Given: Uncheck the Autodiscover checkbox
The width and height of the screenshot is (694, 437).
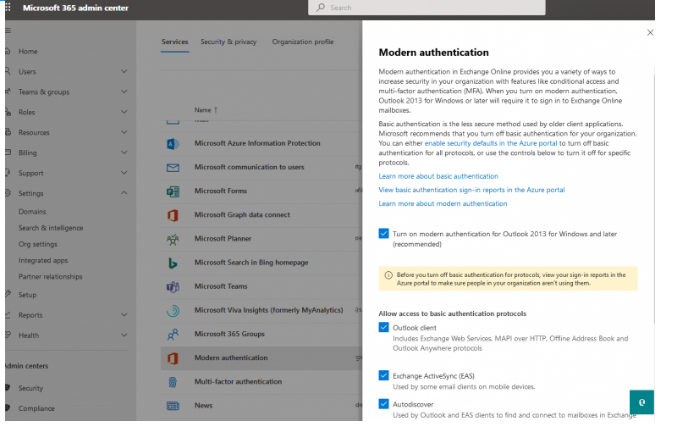Looking at the screenshot, I should 383,404.
